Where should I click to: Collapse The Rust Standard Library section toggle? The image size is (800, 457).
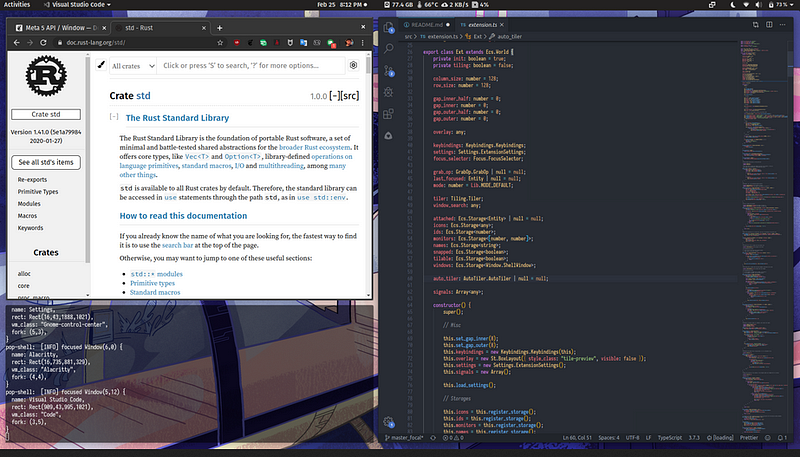click(114, 117)
